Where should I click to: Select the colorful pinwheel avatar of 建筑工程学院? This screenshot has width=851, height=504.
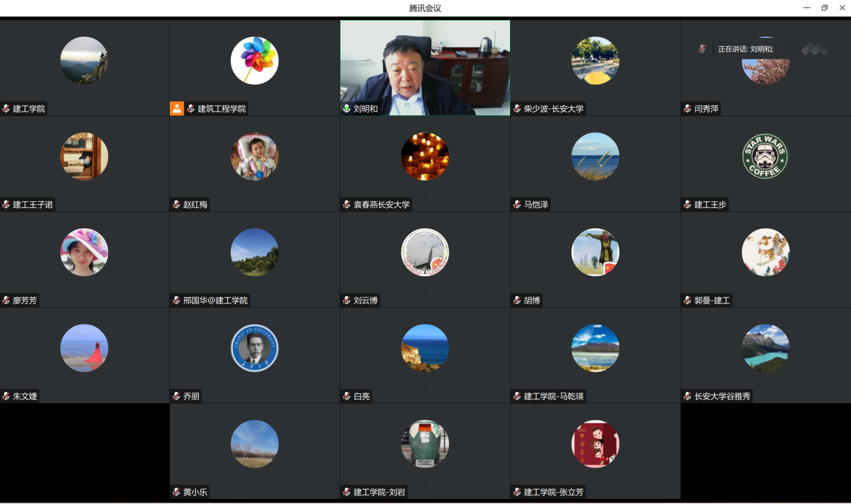tap(254, 61)
